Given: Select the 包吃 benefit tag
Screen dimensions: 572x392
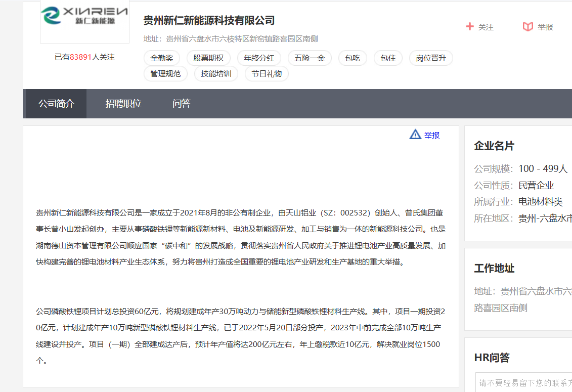Looking at the screenshot, I should tap(353, 58).
